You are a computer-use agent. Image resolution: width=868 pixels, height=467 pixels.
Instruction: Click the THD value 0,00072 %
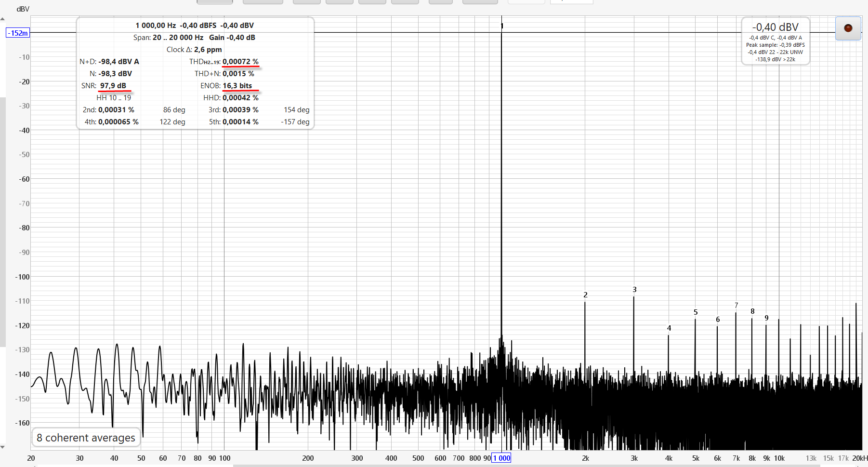tap(240, 62)
